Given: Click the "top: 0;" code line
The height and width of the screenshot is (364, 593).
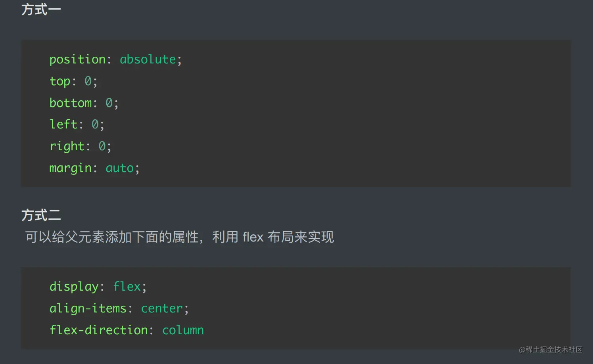Looking at the screenshot, I should 73,81.
